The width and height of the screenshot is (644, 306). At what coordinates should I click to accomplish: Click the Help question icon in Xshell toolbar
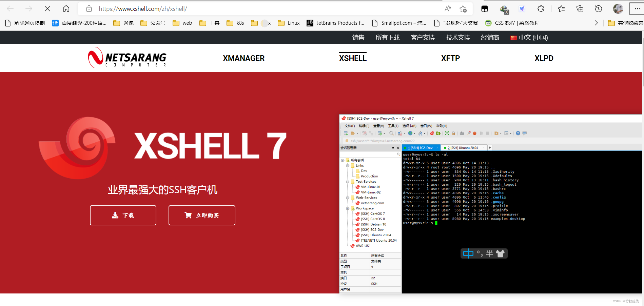coord(518,133)
